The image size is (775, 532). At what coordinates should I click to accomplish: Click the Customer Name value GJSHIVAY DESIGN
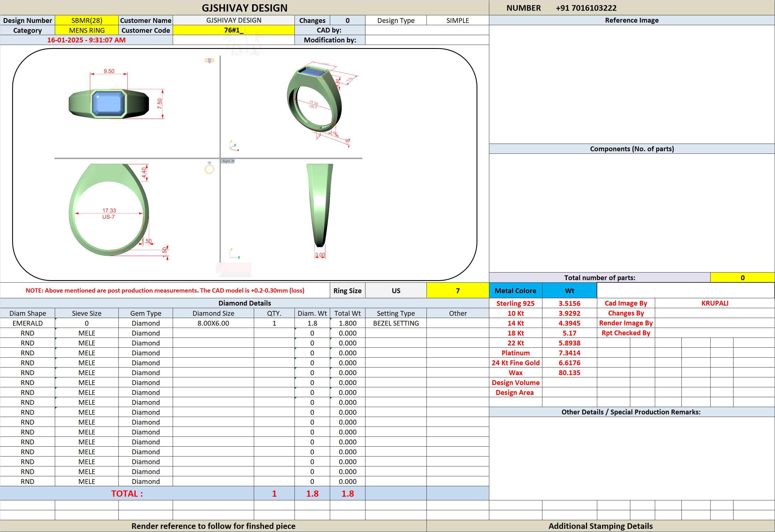(x=233, y=20)
